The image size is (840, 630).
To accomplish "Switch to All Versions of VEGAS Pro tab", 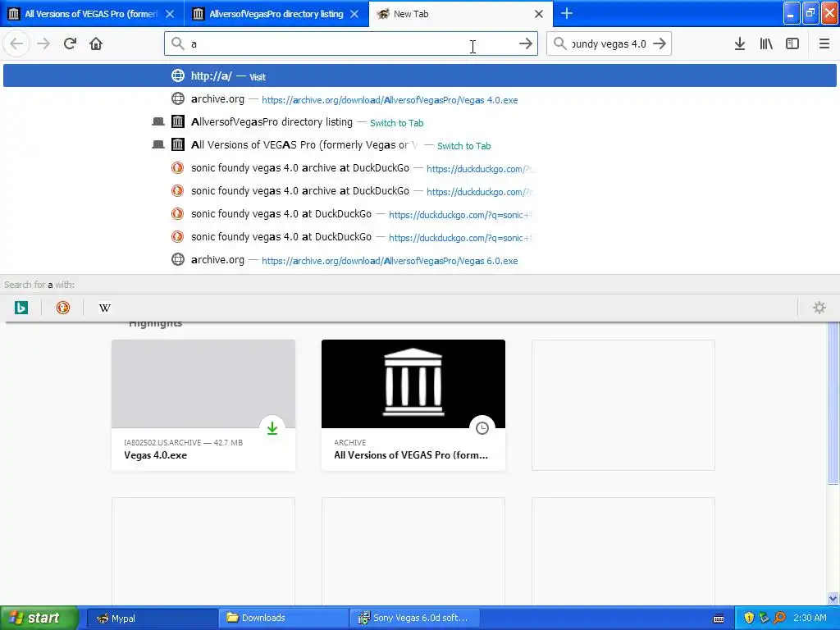I will pos(92,14).
